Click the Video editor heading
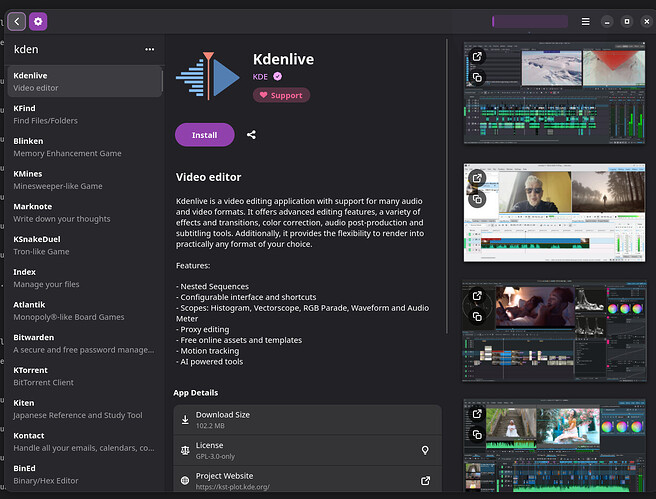656x499 pixels. pyautogui.click(x=208, y=177)
